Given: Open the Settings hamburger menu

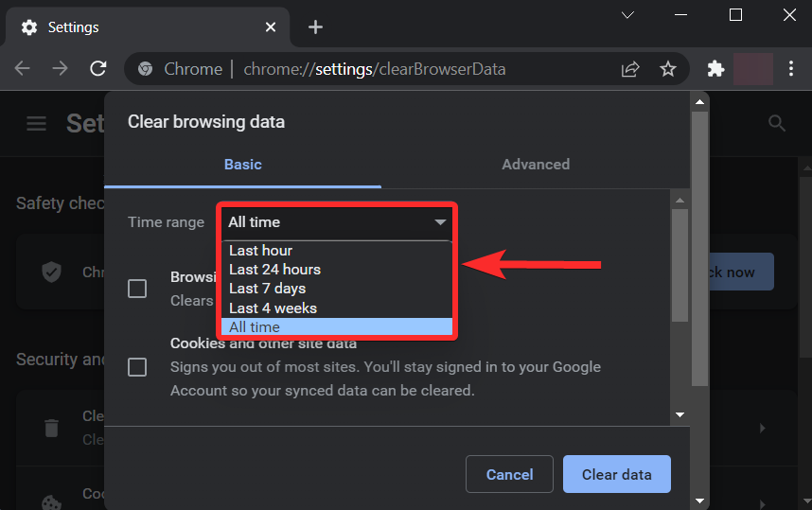Looking at the screenshot, I should click(36, 124).
